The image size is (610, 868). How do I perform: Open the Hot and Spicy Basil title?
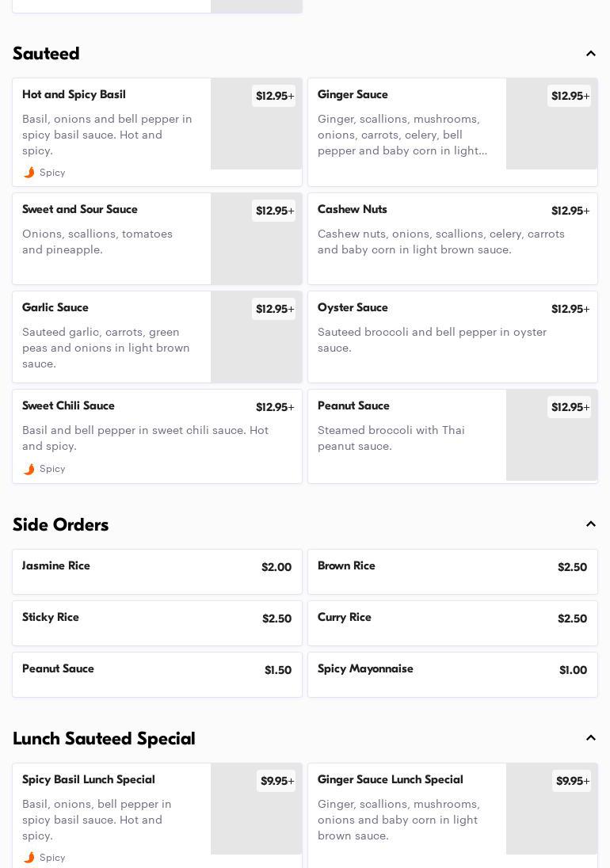click(x=74, y=95)
